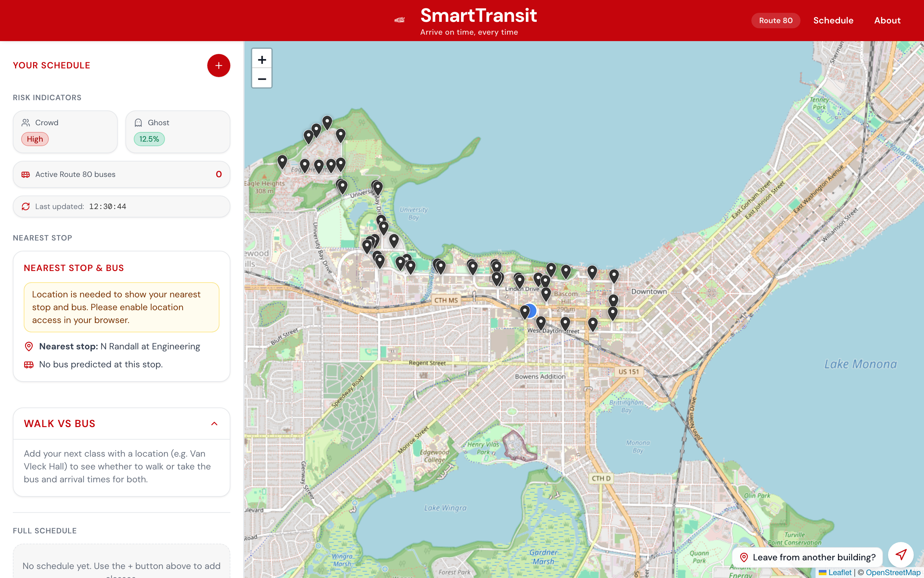924x578 pixels.
Task: Click the SmartTransit title
Action: [478, 16]
